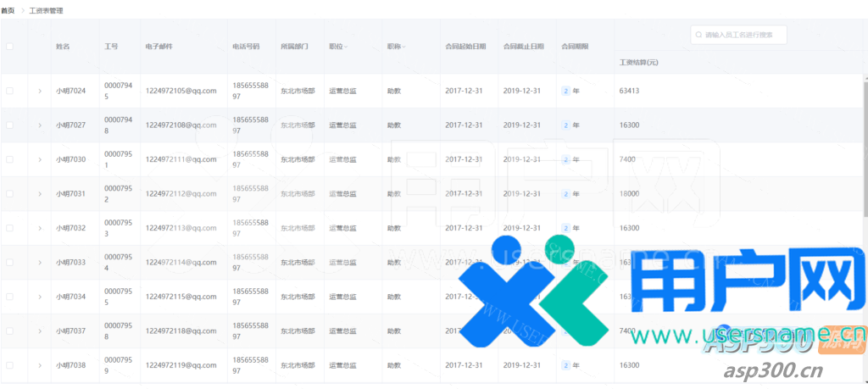
Task: Select name cell 小明7038
Action: pos(71,365)
